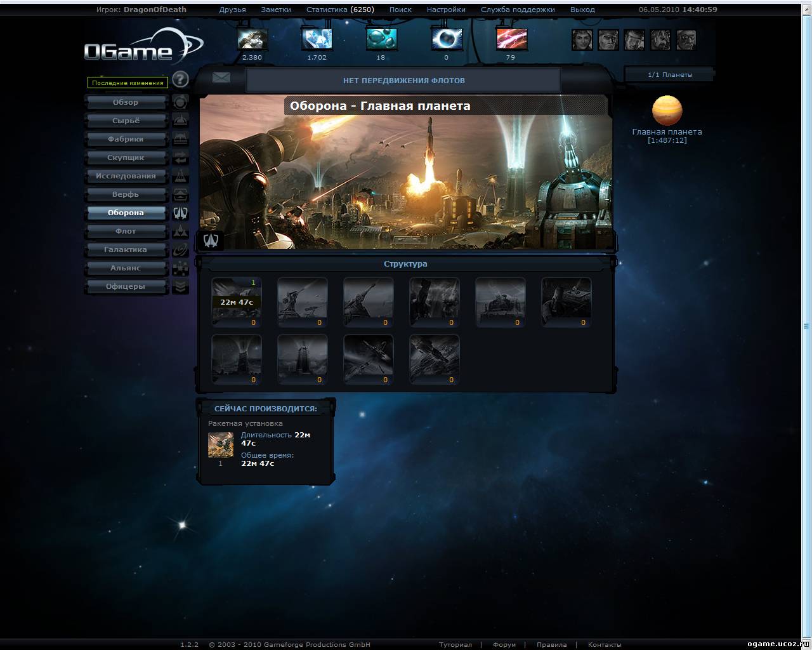This screenshot has height=650, width=812.
Task: Click the icon beside the Офицеры button
Action: click(180, 286)
